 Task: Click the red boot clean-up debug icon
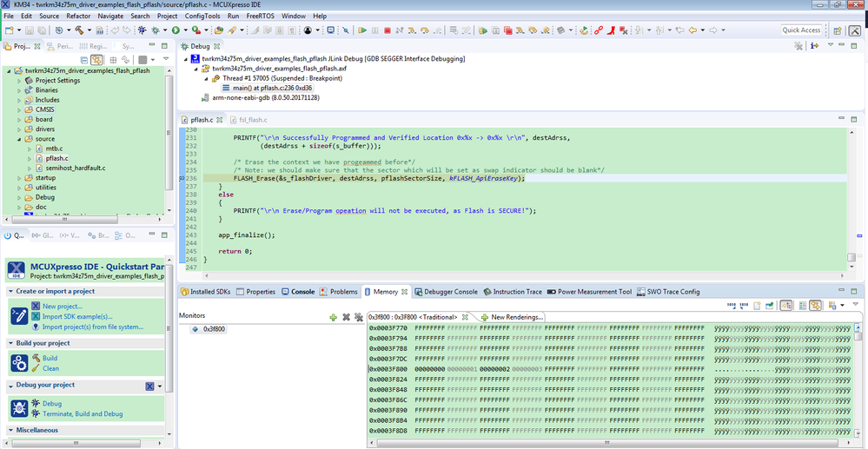pyautogui.click(x=611, y=30)
